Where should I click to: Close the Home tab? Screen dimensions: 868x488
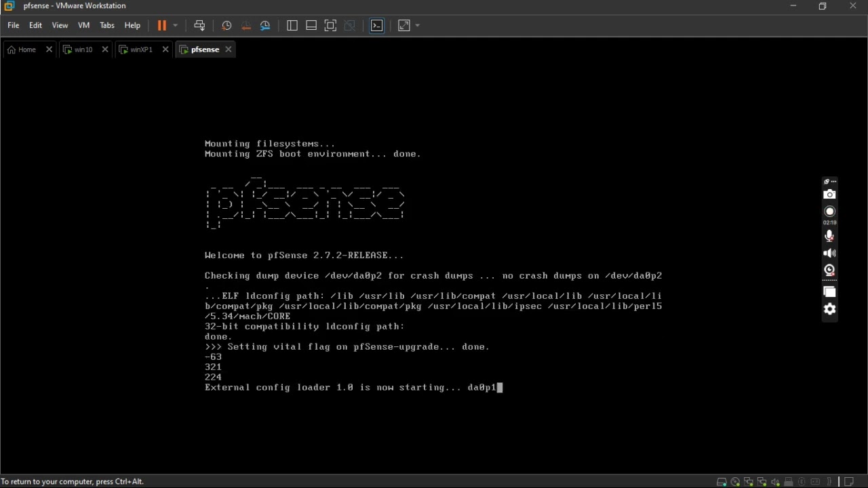(x=49, y=49)
